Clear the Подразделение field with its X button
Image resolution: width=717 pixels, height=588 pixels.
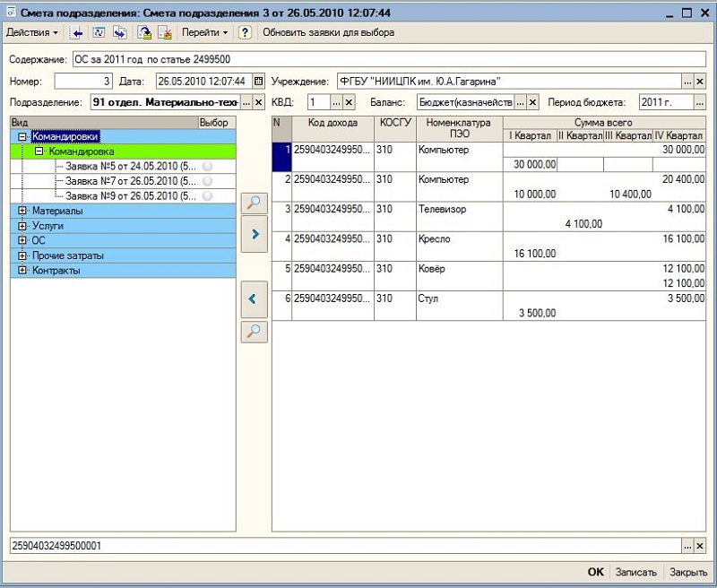[x=259, y=102]
